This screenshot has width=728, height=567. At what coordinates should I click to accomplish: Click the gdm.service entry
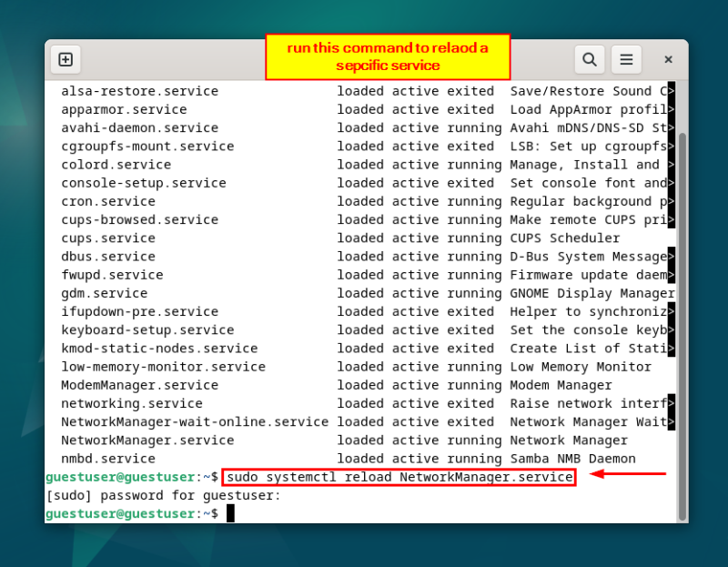tap(100, 293)
